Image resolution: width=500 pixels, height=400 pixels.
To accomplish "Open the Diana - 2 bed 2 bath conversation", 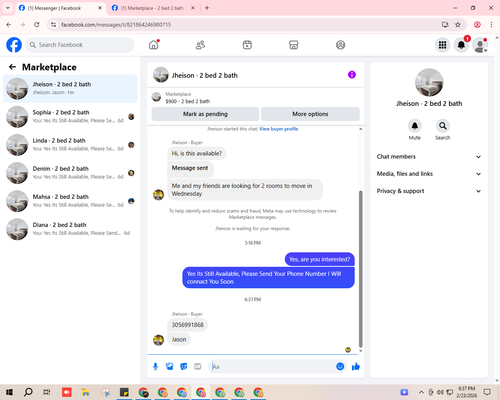I will tap(70, 229).
